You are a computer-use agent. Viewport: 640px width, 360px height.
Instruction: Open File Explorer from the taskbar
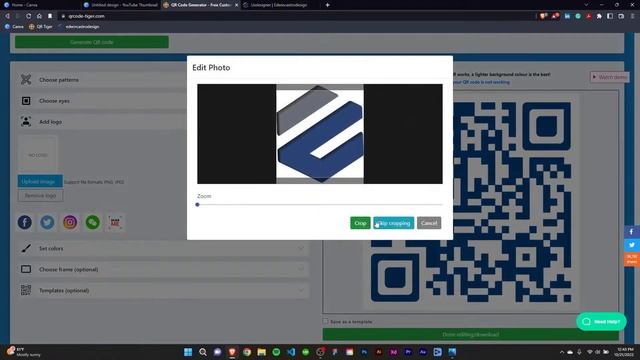click(x=262, y=352)
